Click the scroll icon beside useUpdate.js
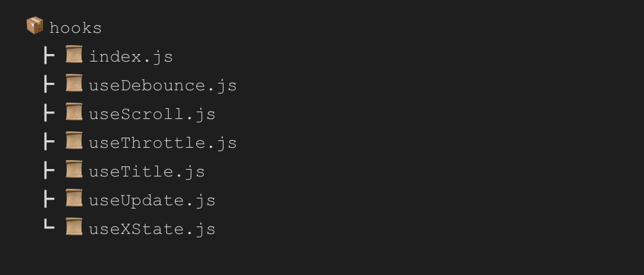Viewport: 644px width, 275px height. [74, 198]
